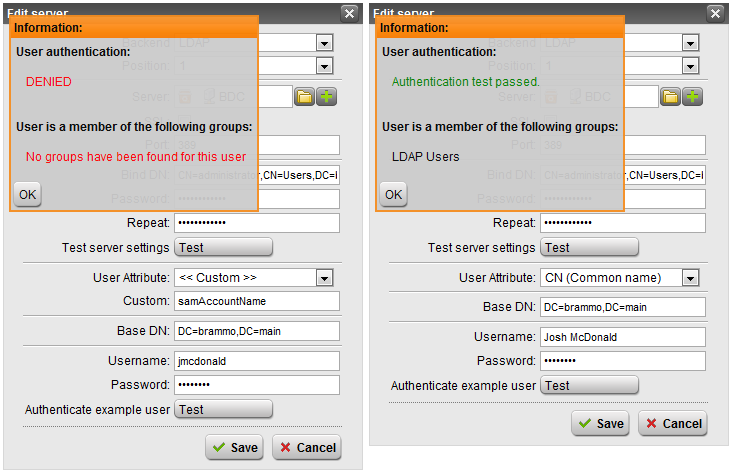The height and width of the screenshot is (473, 731).
Task: Expand the Position dropdown arrow in the left dialog
Action: [324, 65]
